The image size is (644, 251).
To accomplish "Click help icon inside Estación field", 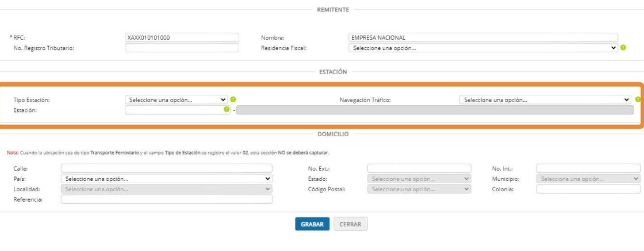I will (227, 110).
